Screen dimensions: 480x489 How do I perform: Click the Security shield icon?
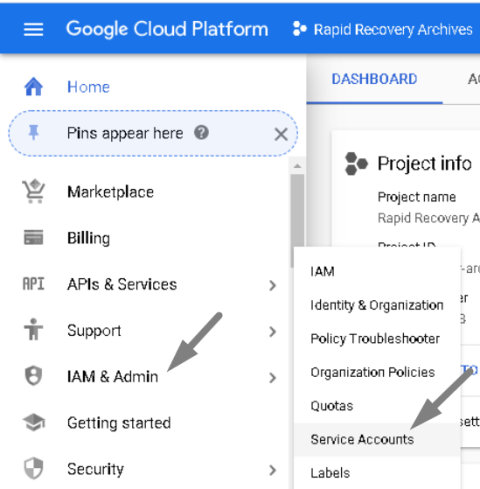[34, 468]
